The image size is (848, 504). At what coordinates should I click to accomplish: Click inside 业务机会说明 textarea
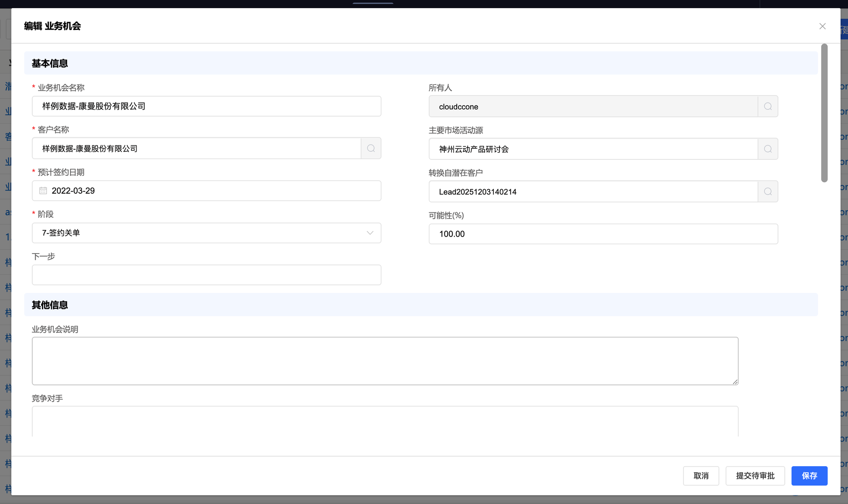[385, 361]
